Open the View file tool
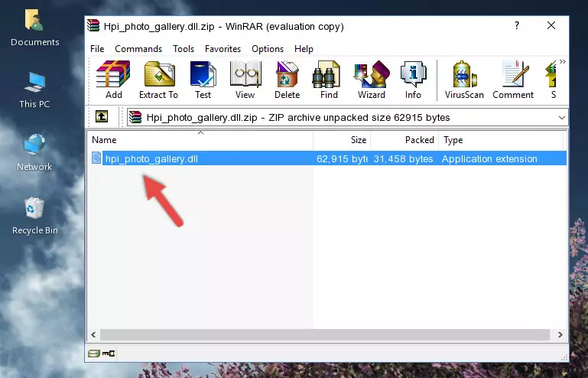 245,80
